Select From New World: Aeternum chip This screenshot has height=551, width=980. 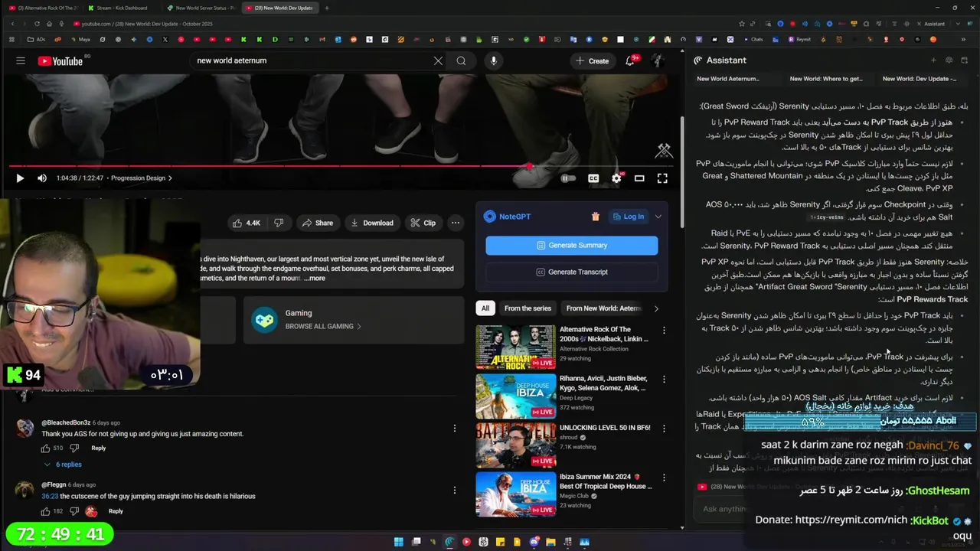[x=603, y=308]
